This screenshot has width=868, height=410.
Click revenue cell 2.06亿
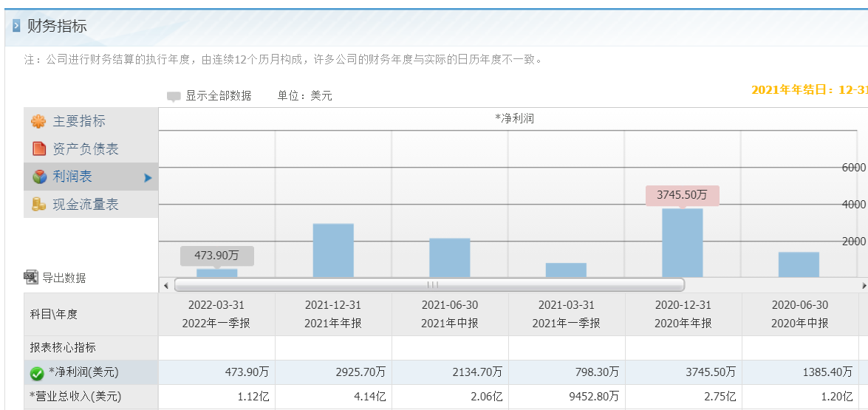[450, 397]
